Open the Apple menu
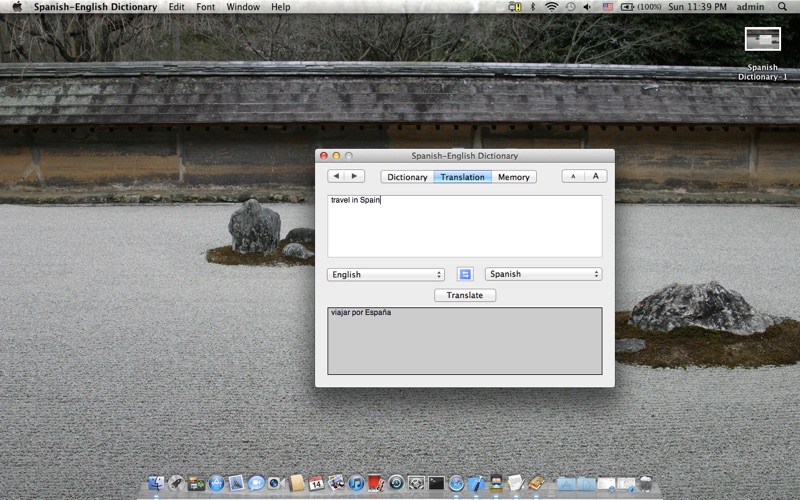The height and width of the screenshot is (500, 800). pyautogui.click(x=17, y=7)
